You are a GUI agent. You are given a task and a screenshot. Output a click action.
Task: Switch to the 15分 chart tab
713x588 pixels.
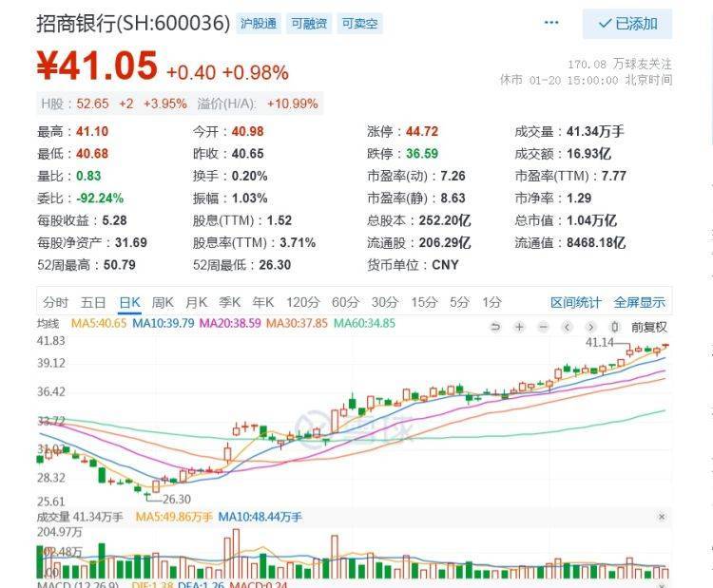point(425,302)
